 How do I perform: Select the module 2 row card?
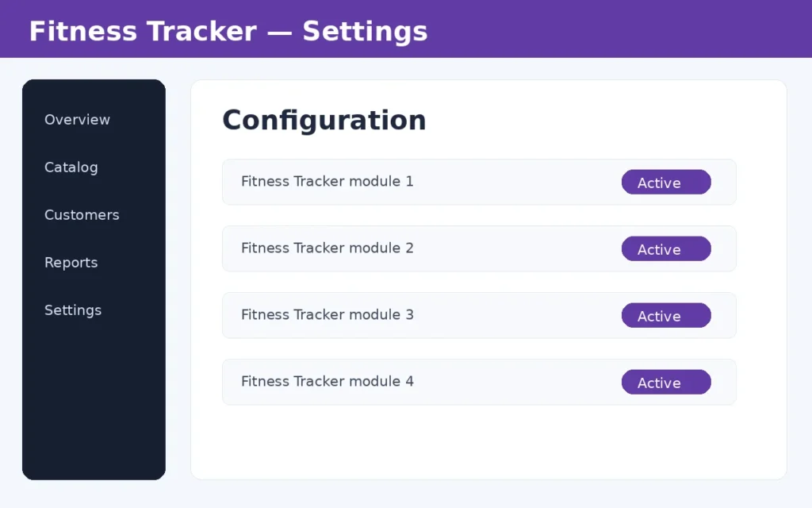point(479,248)
